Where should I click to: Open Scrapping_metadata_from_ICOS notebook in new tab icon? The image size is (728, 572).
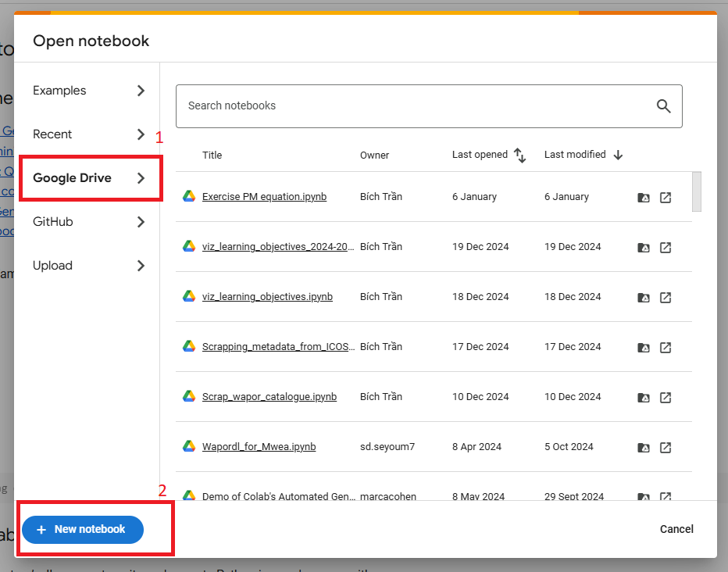point(666,348)
